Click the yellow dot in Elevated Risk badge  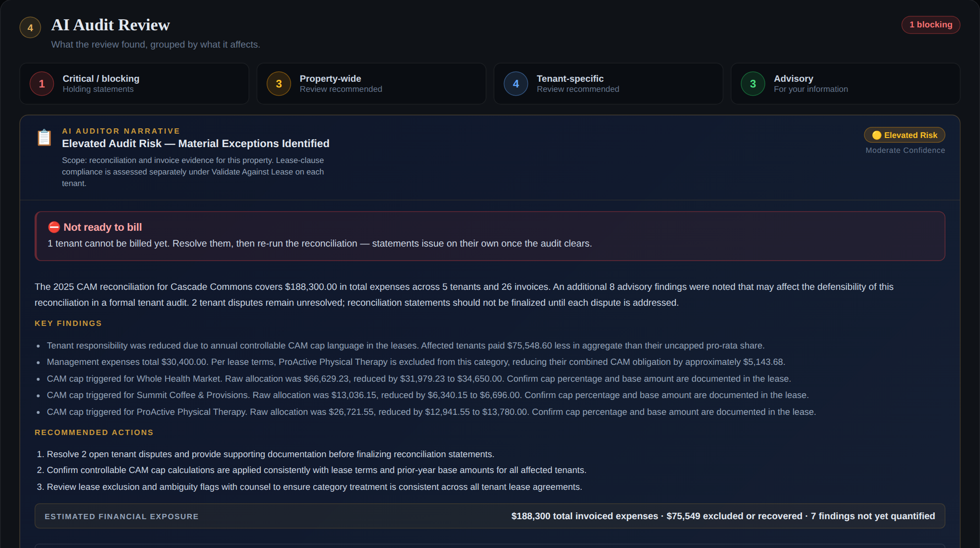pos(877,135)
